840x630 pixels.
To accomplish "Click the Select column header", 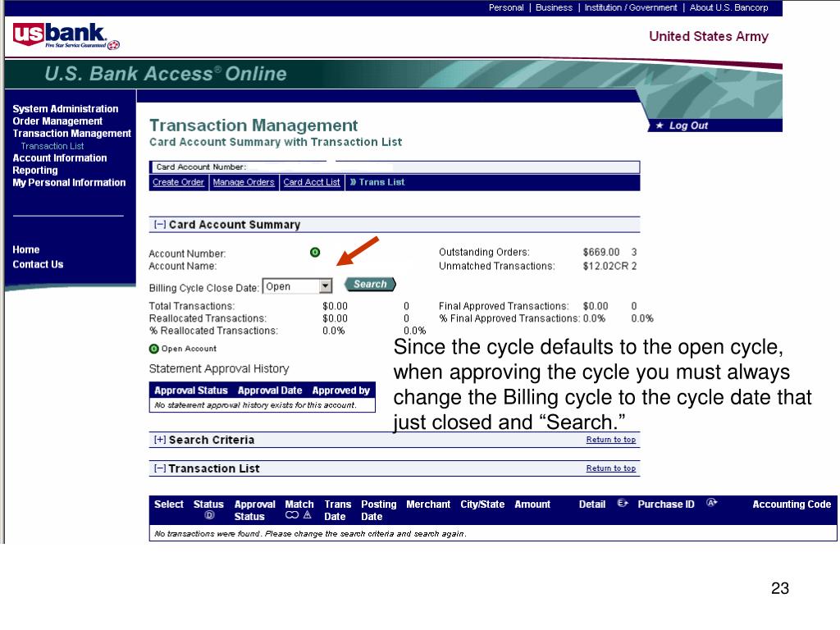I will 169,504.
